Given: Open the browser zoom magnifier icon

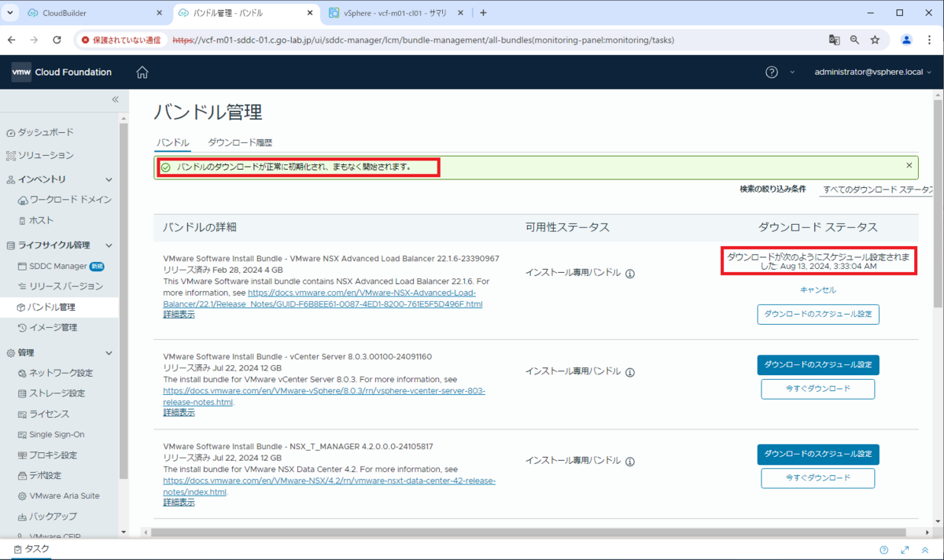Looking at the screenshot, I should pyautogui.click(x=854, y=39).
